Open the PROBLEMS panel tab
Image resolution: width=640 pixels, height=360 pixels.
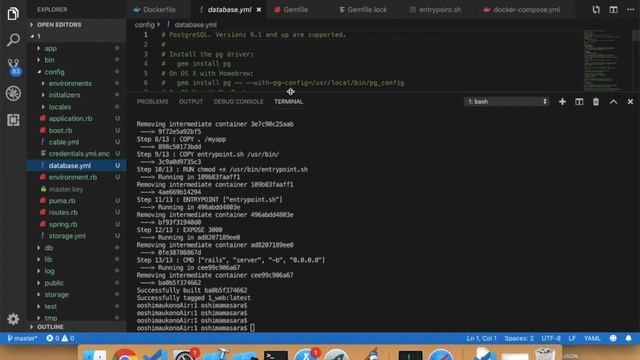(x=152, y=102)
